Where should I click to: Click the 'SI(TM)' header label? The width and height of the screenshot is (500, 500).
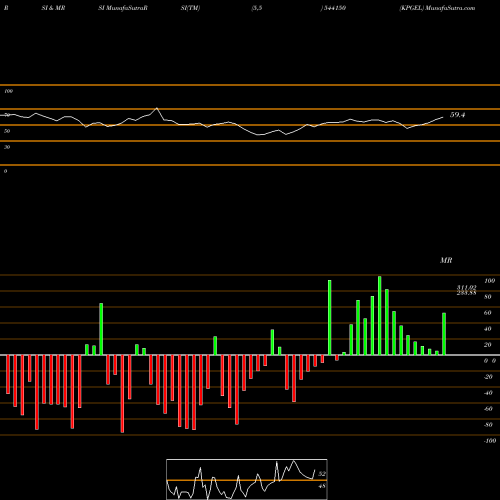tap(191, 8)
